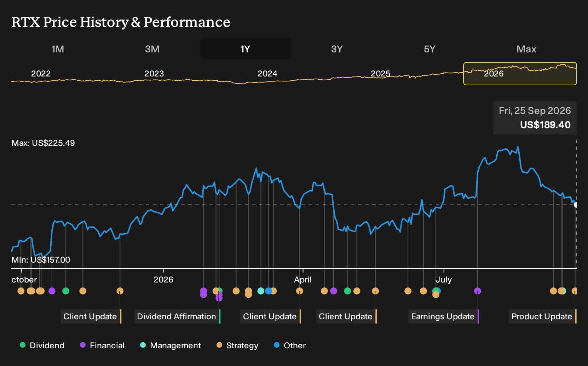Screen dimensions: 588x366
Task: Toggle Financial events in the legend
Action: pyautogui.click(x=102, y=345)
